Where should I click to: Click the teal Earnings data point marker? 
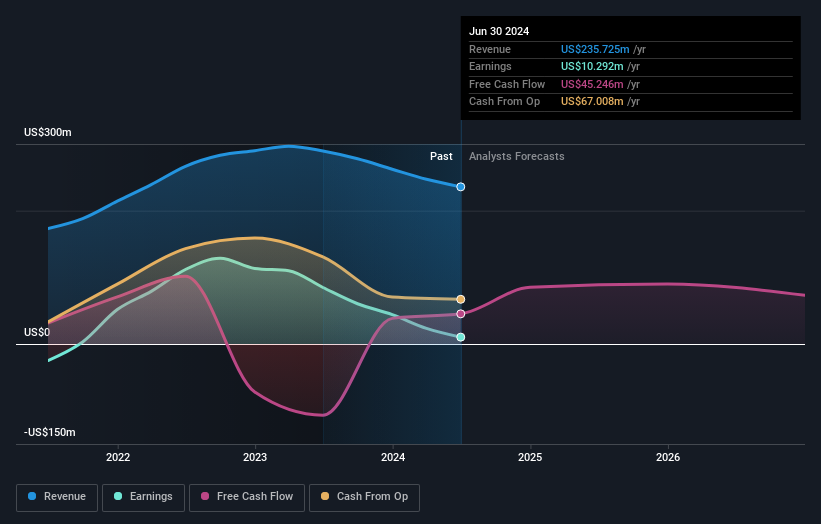pyautogui.click(x=461, y=337)
